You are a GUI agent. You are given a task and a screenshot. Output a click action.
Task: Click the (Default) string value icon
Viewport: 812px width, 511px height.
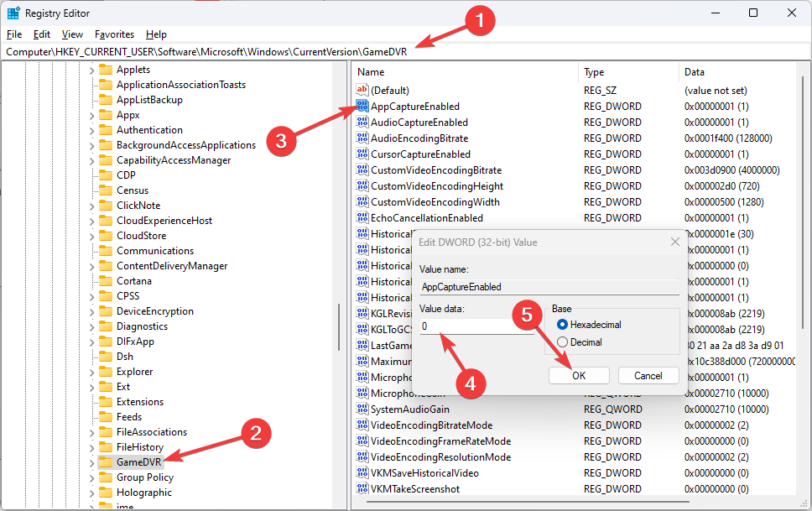pyautogui.click(x=362, y=90)
